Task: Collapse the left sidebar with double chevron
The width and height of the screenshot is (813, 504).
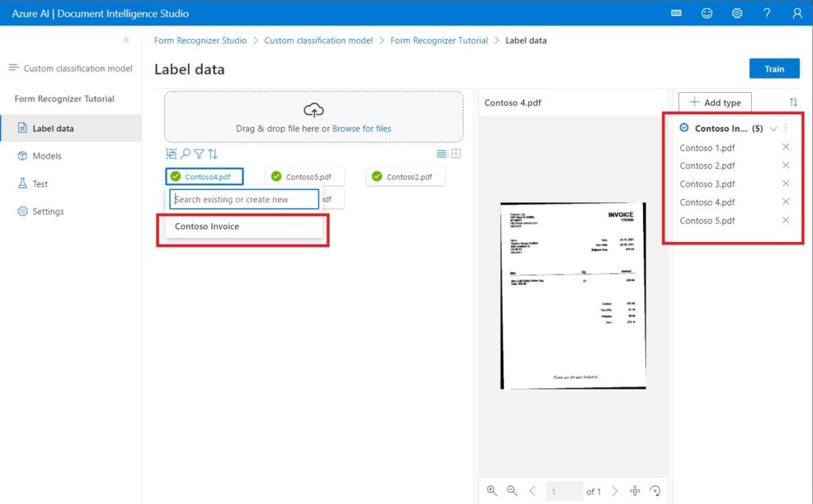Action: tap(126, 40)
